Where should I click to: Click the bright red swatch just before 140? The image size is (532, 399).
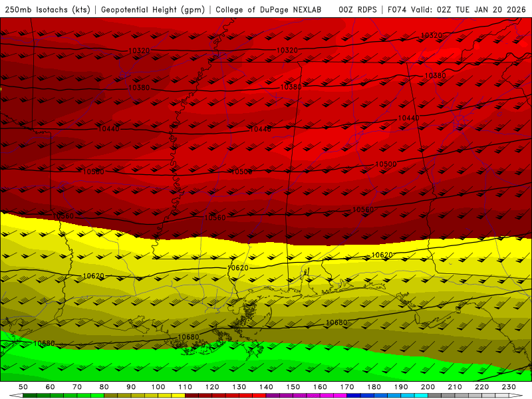[x=259, y=396]
